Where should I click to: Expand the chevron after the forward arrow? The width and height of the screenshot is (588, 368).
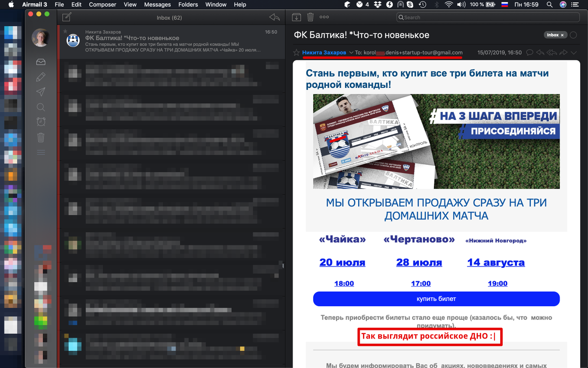(574, 53)
